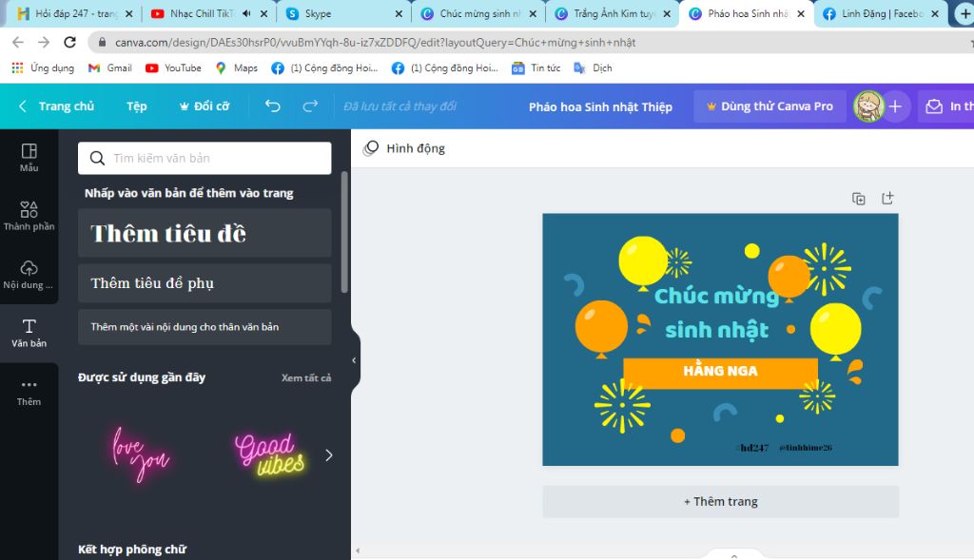This screenshot has height=560, width=974.
Task: Open the Mẫu templates sidebar tab
Action: tap(29, 159)
